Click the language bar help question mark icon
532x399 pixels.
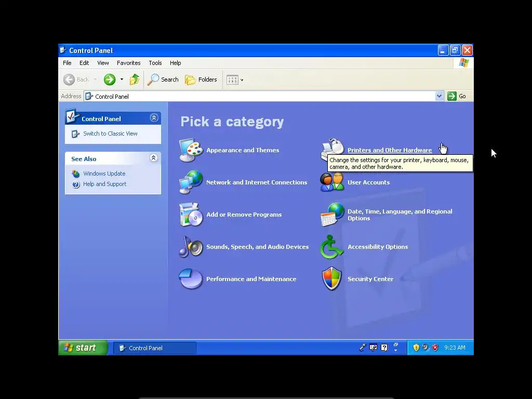click(384, 348)
